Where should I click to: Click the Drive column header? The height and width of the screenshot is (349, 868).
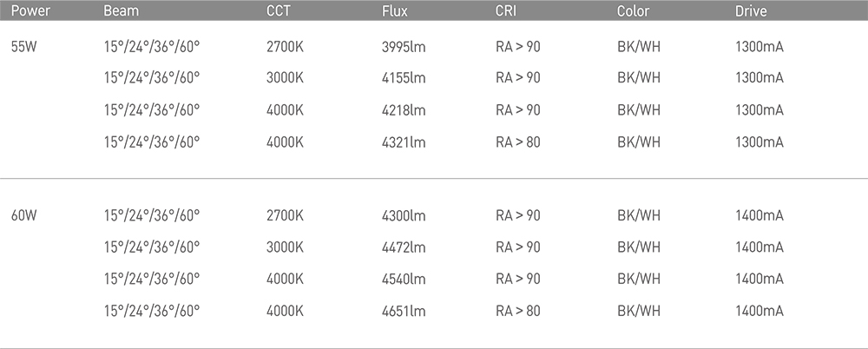coord(751,11)
